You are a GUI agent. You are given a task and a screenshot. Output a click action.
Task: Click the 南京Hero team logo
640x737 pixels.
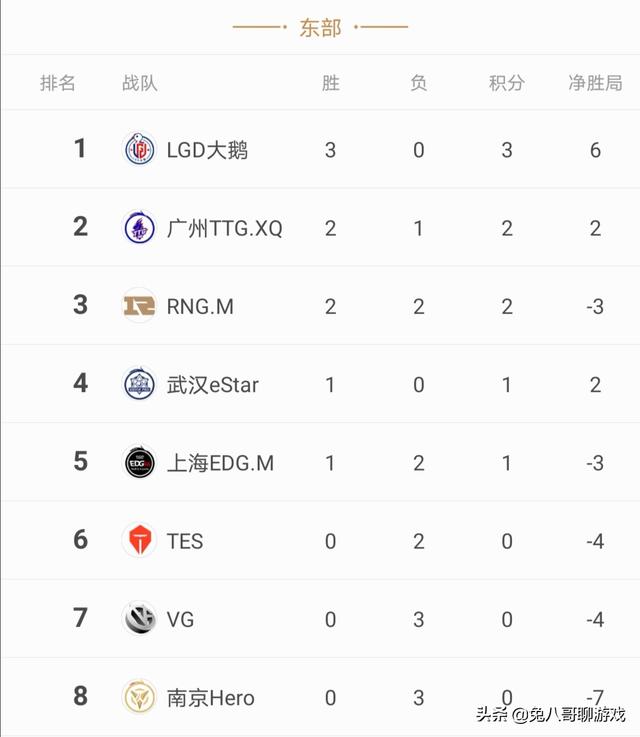tap(139, 697)
